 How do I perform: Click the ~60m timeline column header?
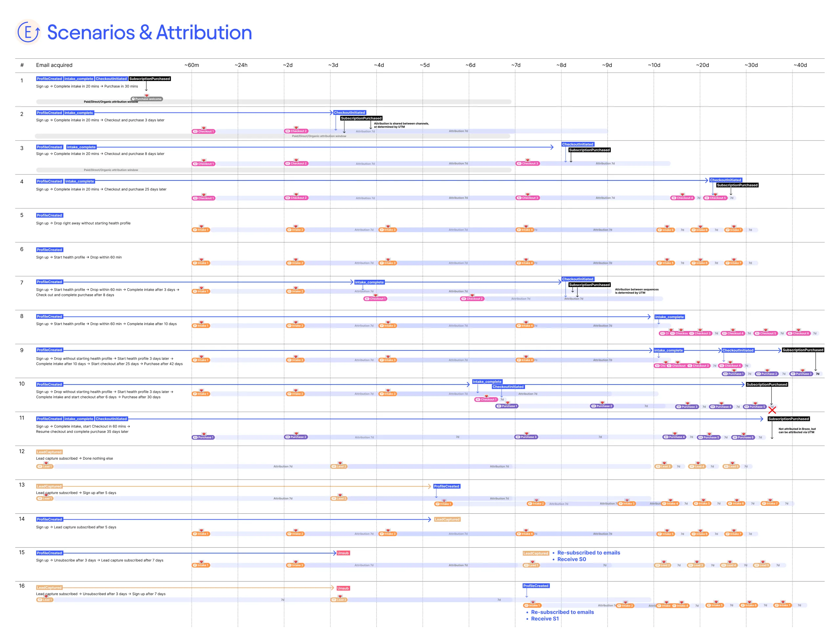point(191,65)
